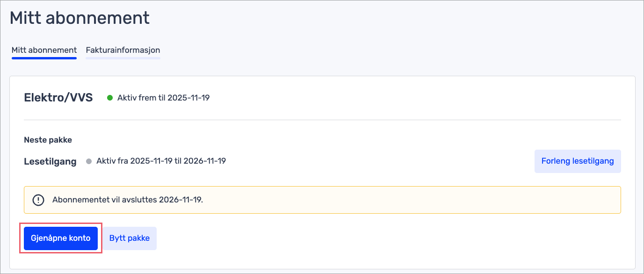Viewport: 644px width, 274px height.
Task: Click the yellow warning banner's empty area
Action: 398,200
